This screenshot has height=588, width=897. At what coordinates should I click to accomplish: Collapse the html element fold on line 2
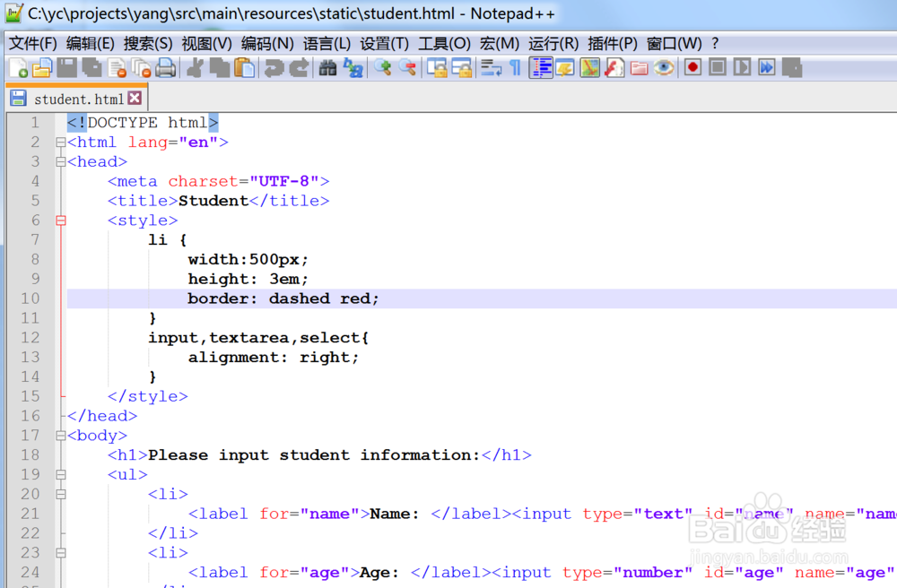click(x=59, y=142)
